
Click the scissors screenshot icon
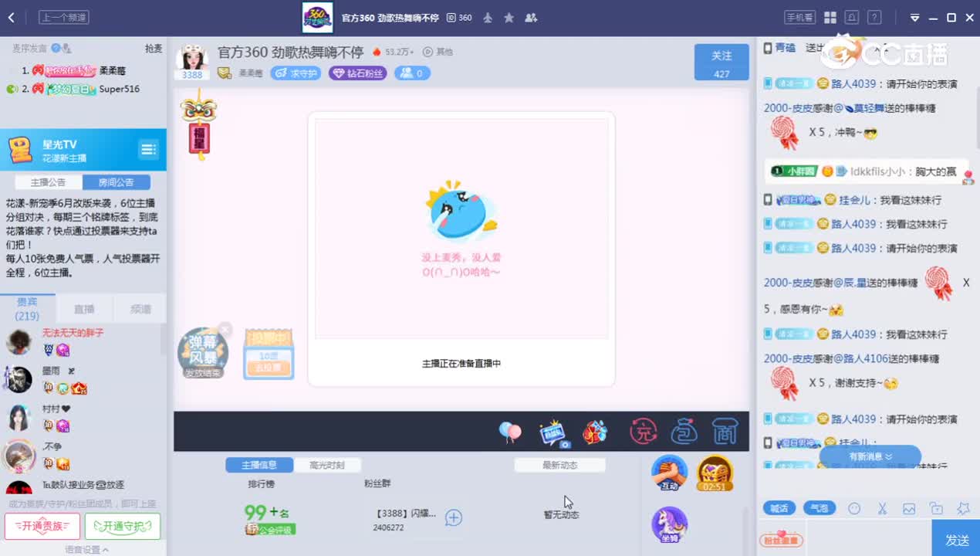(882, 508)
